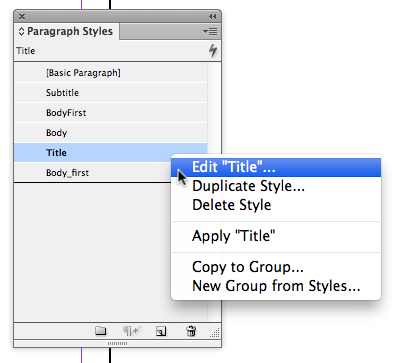
Task: Choose Apply "Title" from context menu
Action: point(276,236)
